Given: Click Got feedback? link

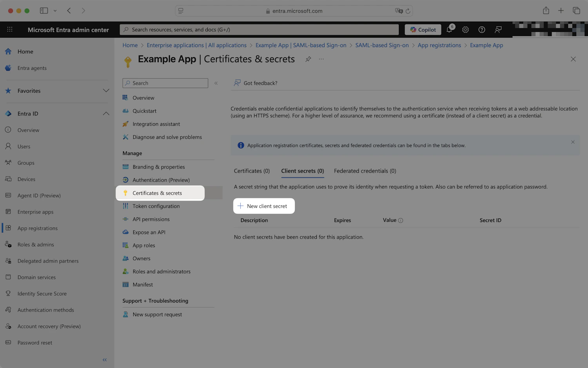Looking at the screenshot, I should click(256, 83).
